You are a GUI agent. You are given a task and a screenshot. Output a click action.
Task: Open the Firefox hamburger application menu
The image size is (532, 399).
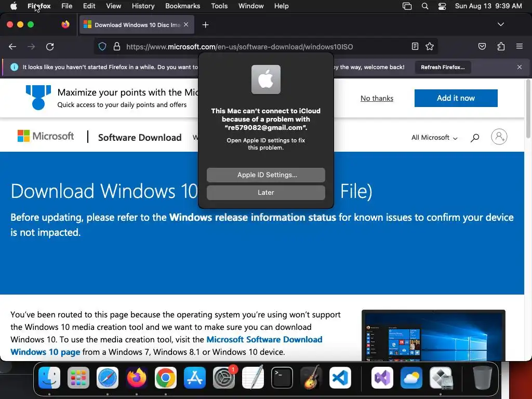tap(520, 46)
